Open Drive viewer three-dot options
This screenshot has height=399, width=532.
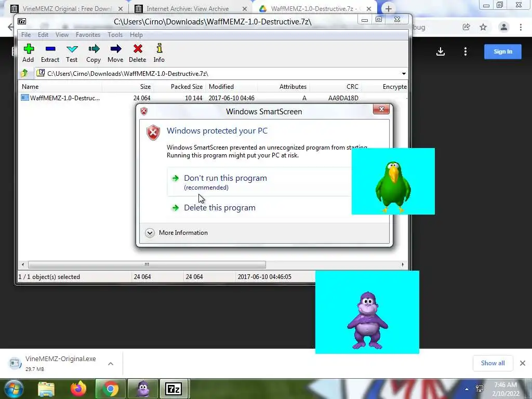click(465, 51)
